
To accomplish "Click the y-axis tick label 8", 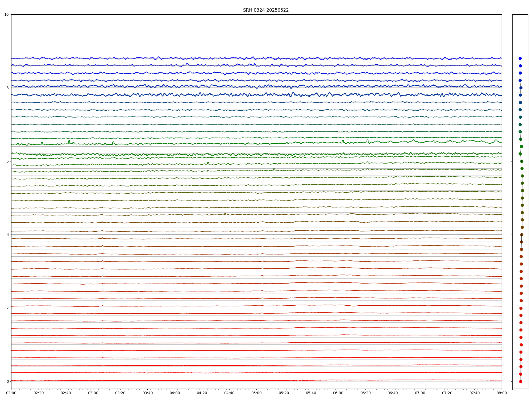I will click(x=7, y=88).
